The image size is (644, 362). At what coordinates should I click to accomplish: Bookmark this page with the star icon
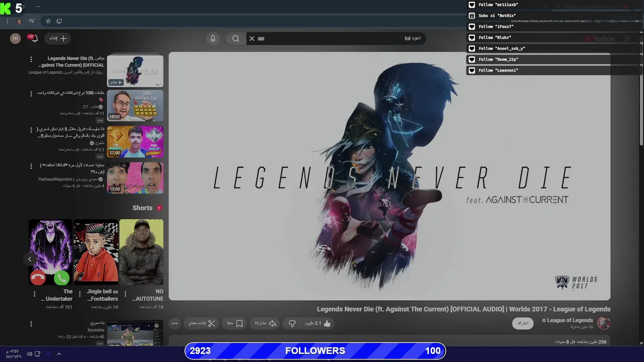(x=48, y=21)
